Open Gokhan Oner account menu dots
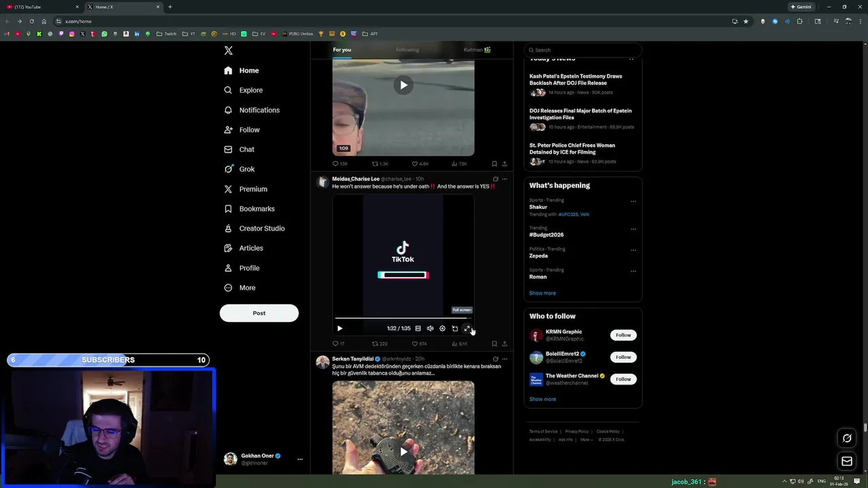The height and width of the screenshot is (488, 868). [300, 460]
